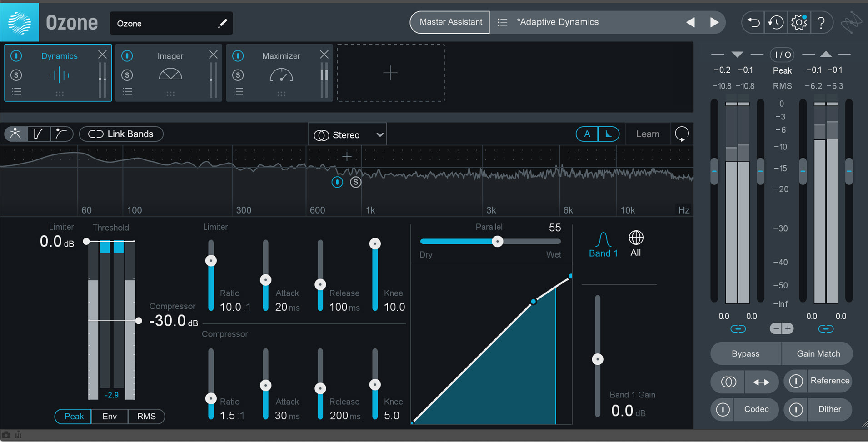
Task: Click the Band 1 Gain slider
Action: tap(598, 356)
